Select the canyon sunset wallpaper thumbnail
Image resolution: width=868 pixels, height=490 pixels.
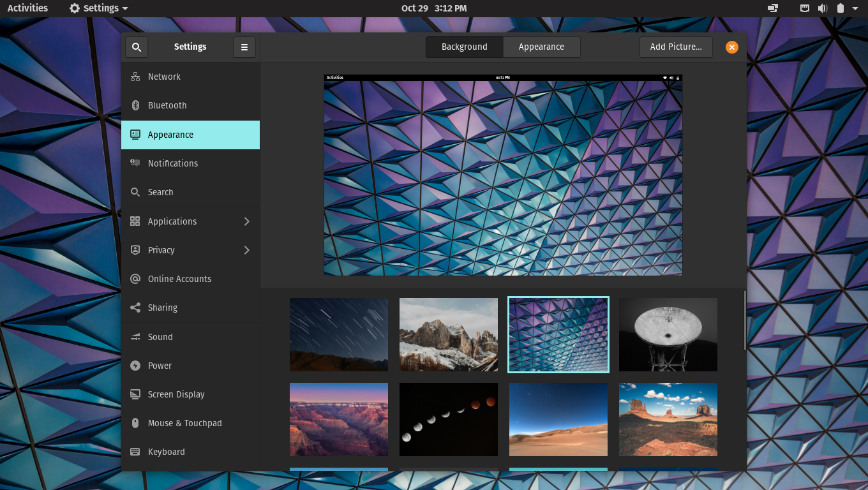[x=339, y=419]
